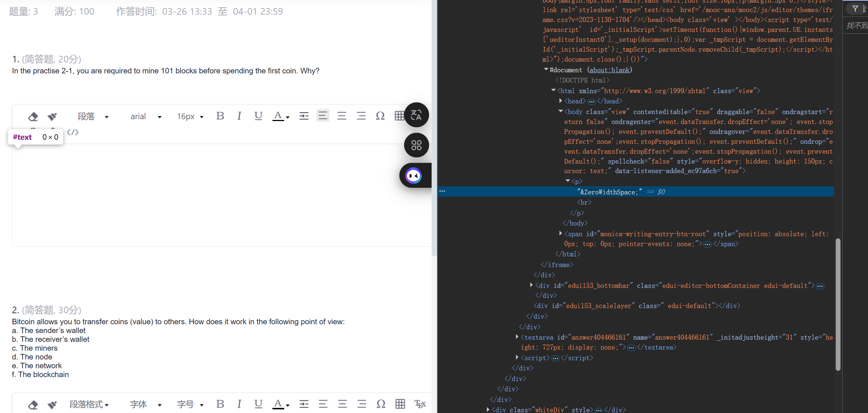Click the DevTools filter funnel icon
This screenshot has height=413, width=868.
coord(855,8)
